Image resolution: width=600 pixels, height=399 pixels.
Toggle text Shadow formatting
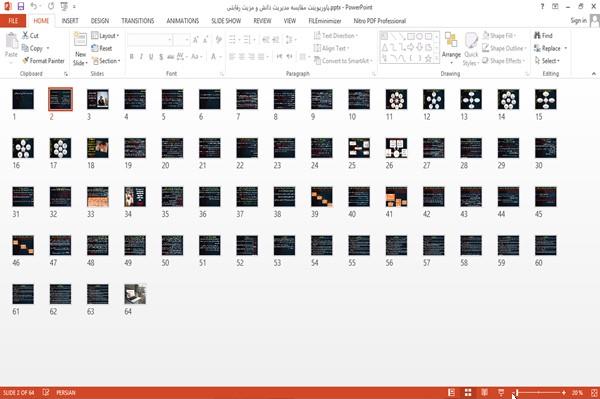tap(161, 57)
